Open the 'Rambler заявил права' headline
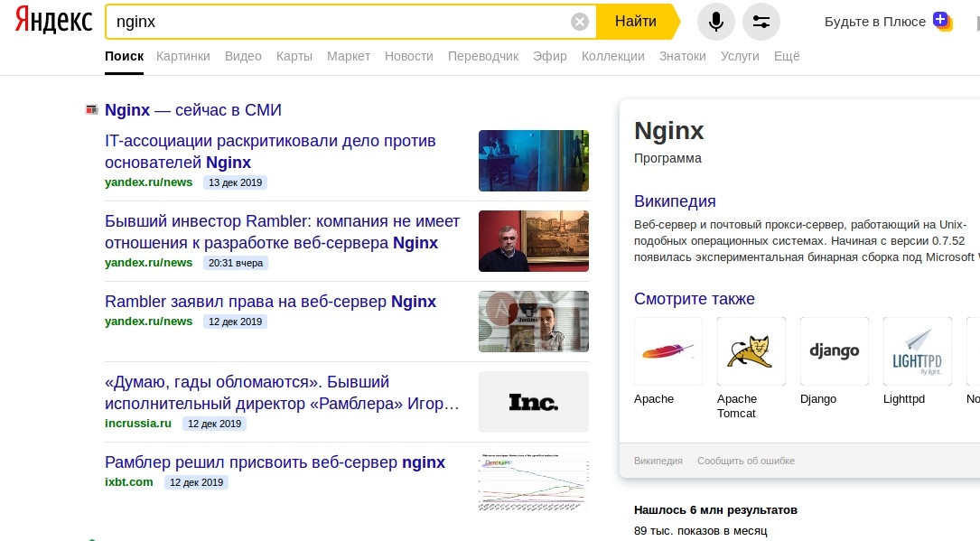 click(270, 302)
